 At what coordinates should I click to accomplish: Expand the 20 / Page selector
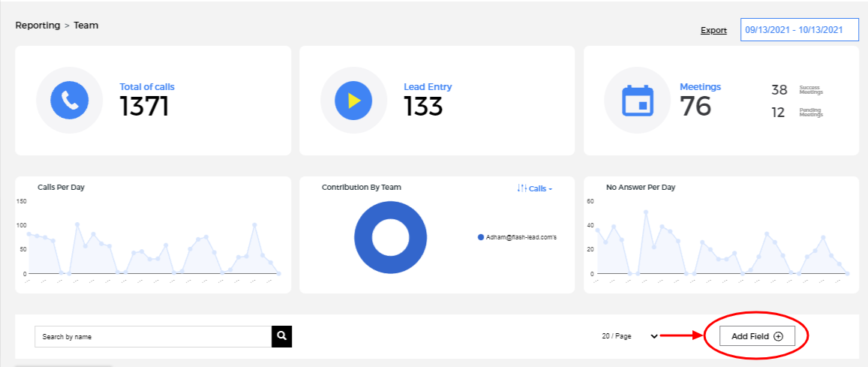coord(630,336)
